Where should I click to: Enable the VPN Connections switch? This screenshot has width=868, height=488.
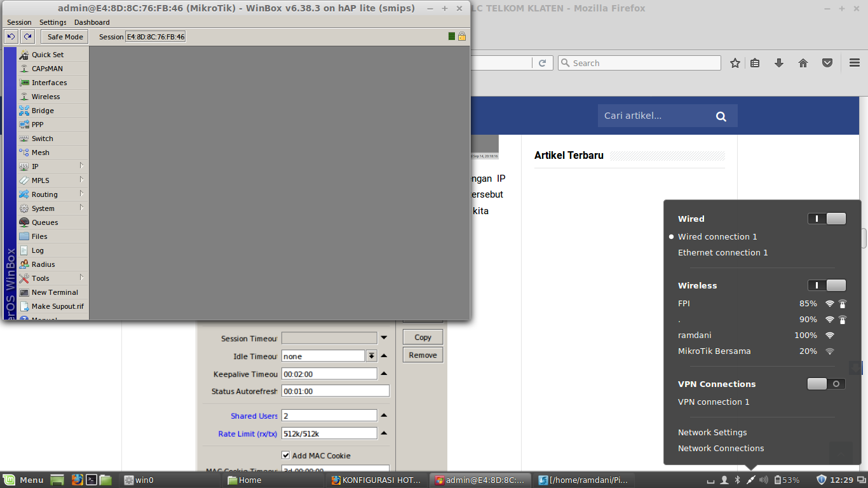pos(826,384)
